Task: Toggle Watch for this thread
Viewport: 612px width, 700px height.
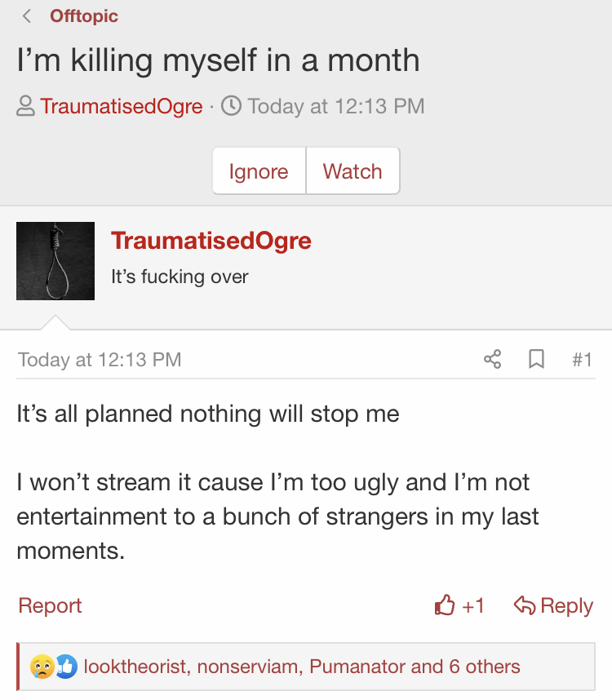Action: pyautogui.click(x=353, y=171)
